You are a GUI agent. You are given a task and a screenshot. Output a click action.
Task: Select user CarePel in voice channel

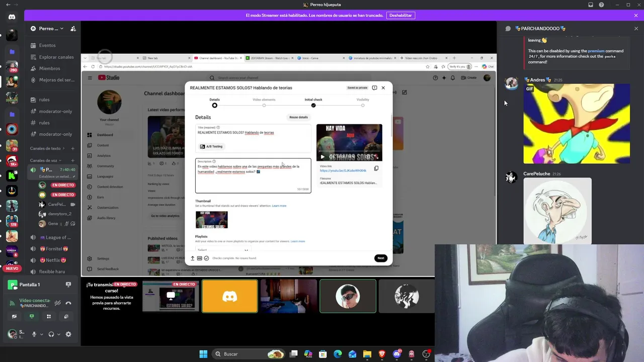pyautogui.click(x=57, y=205)
